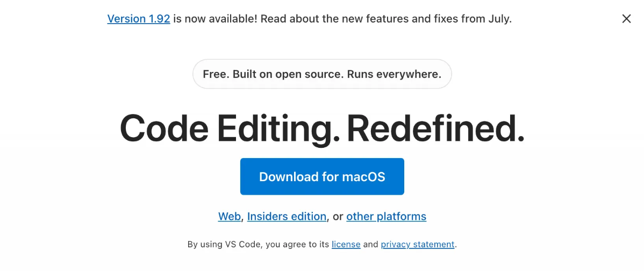Open the privacy statement link

pyautogui.click(x=417, y=244)
